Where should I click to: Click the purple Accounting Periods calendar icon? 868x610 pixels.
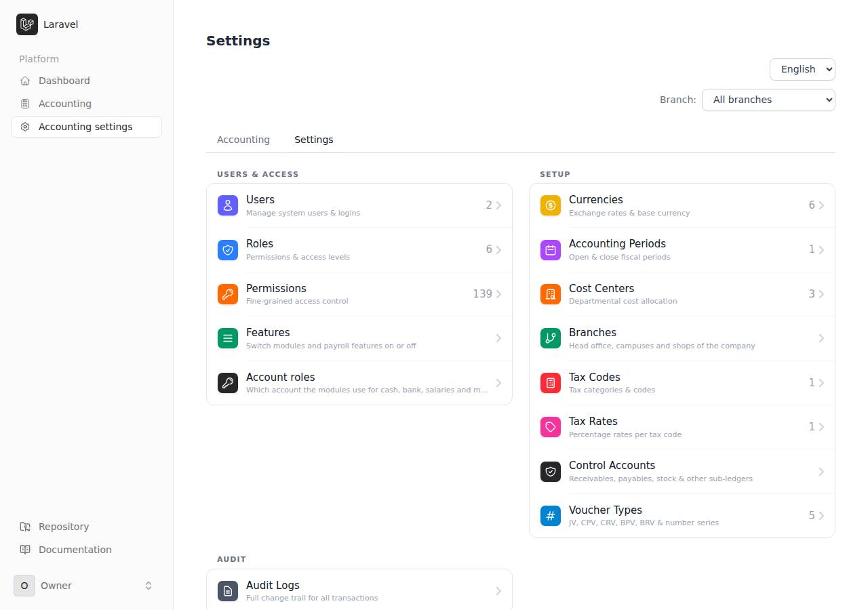coord(551,249)
